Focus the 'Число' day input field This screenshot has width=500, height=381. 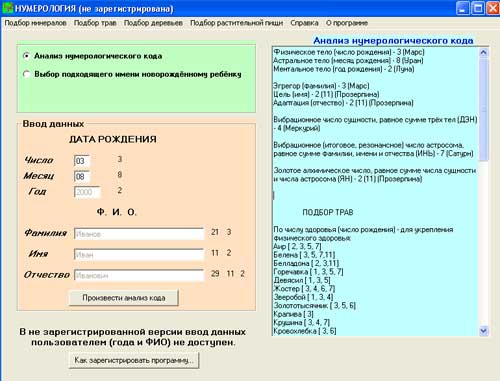(x=82, y=161)
